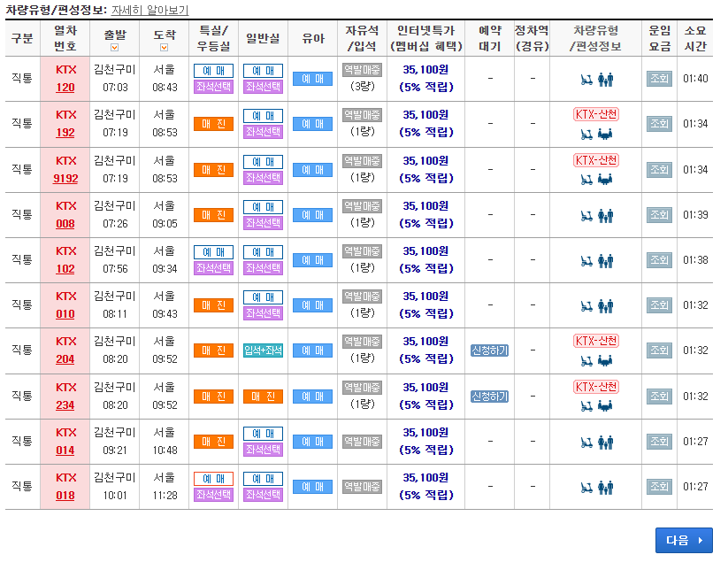The height and width of the screenshot is (570, 728).
Task: Click family seat icon in KTX 120 row
Action: pyautogui.click(x=605, y=80)
